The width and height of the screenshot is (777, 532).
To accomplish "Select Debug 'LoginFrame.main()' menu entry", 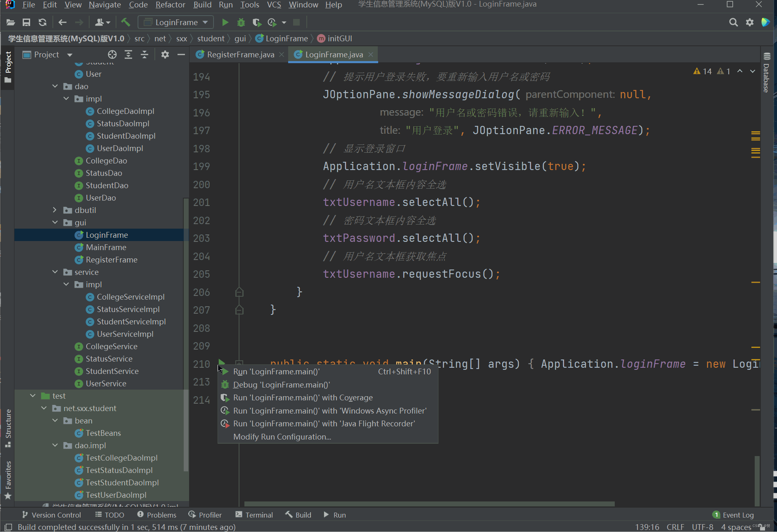I will click(281, 385).
